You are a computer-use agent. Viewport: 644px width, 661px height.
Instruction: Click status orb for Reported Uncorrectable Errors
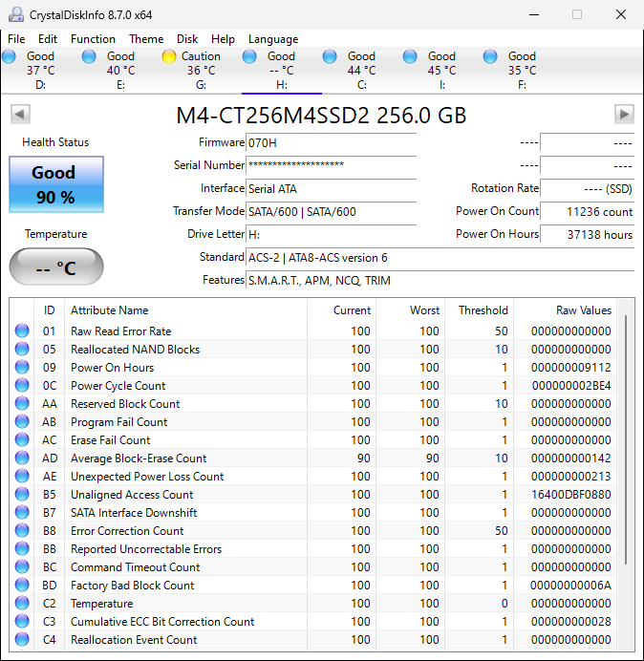click(x=22, y=548)
